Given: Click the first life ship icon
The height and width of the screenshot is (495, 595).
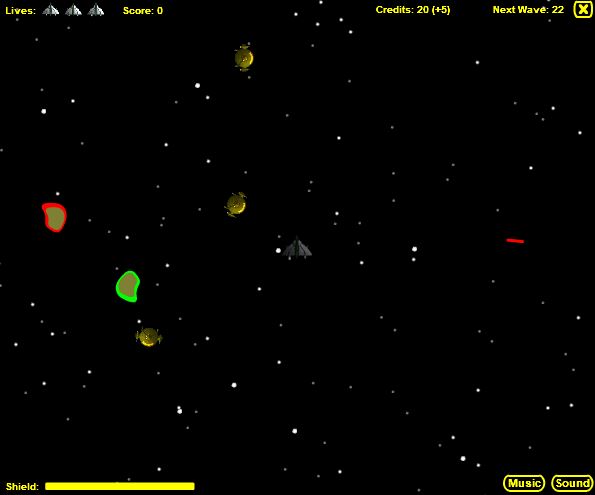Looking at the screenshot, I should [x=50, y=9].
